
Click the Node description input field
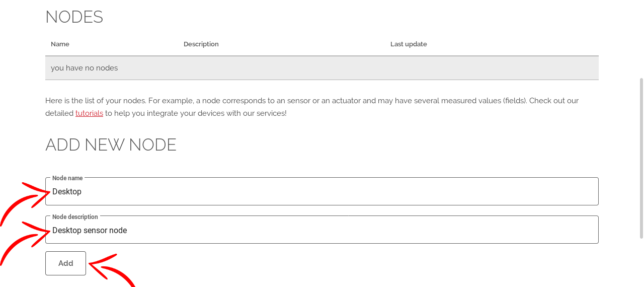click(x=322, y=231)
